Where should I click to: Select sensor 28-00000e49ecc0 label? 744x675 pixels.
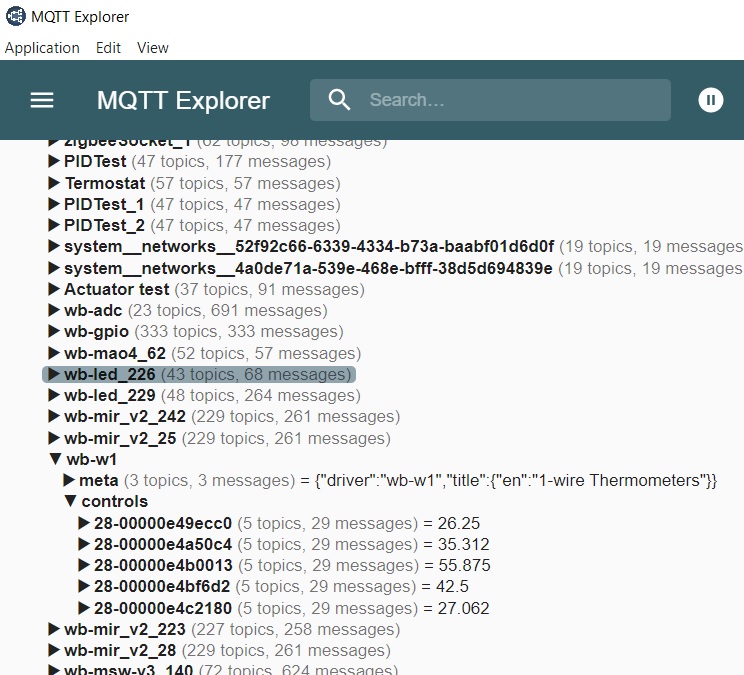coord(163,523)
